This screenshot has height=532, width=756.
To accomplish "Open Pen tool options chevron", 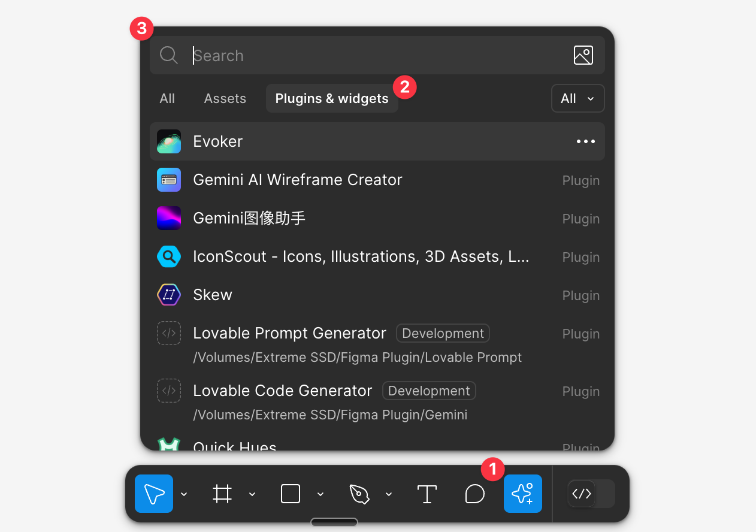I will [389, 494].
